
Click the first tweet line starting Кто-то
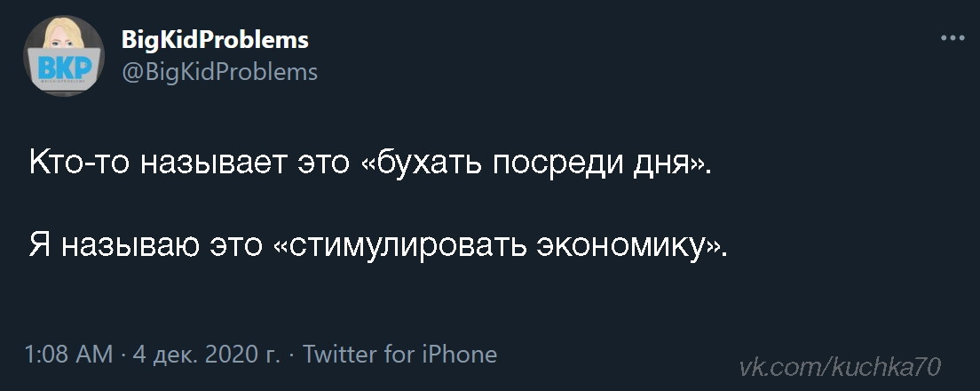[x=370, y=165]
